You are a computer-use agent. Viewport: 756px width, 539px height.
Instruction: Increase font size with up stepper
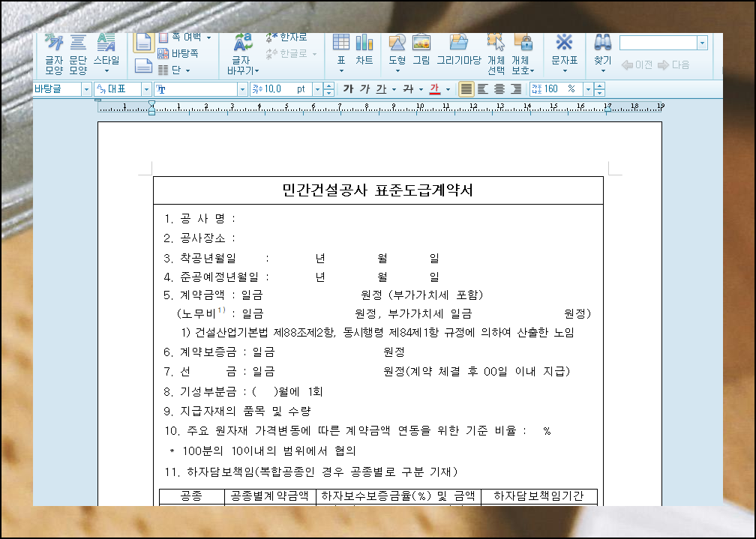pyautogui.click(x=328, y=86)
